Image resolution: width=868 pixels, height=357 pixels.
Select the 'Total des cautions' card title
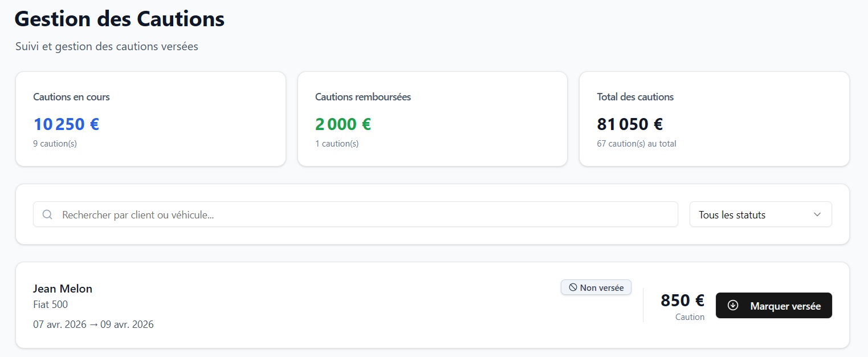click(635, 97)
